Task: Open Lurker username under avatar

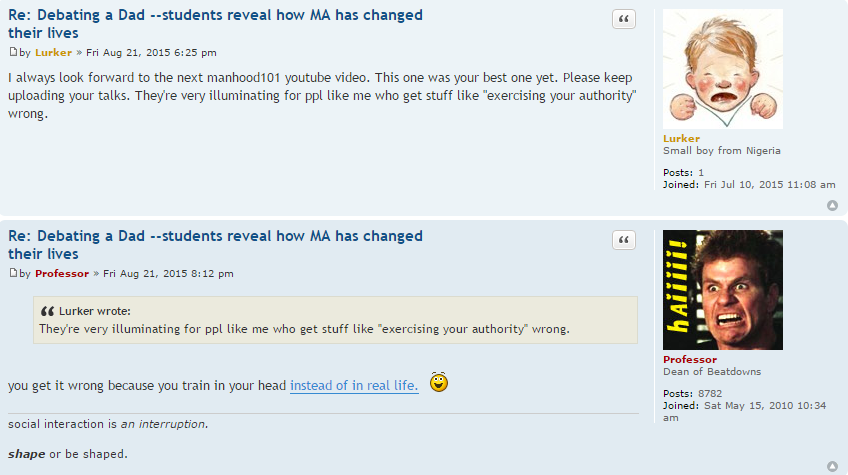Action: 681,138
